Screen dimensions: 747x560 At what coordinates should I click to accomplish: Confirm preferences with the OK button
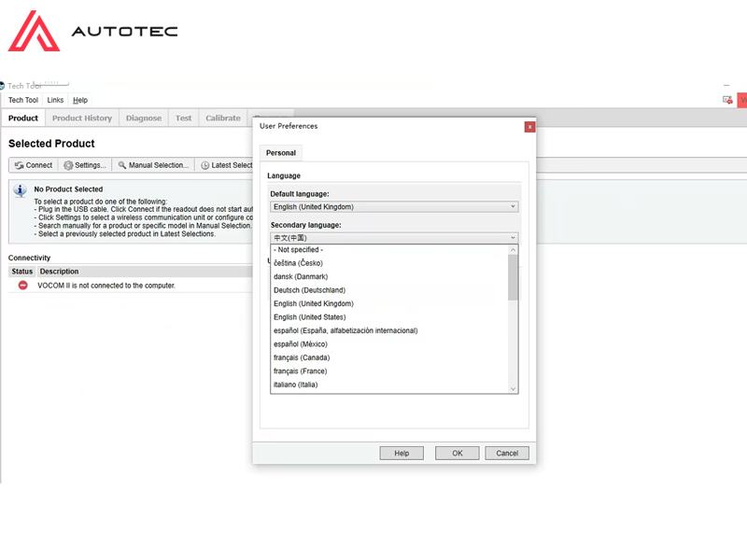(458, 454)
